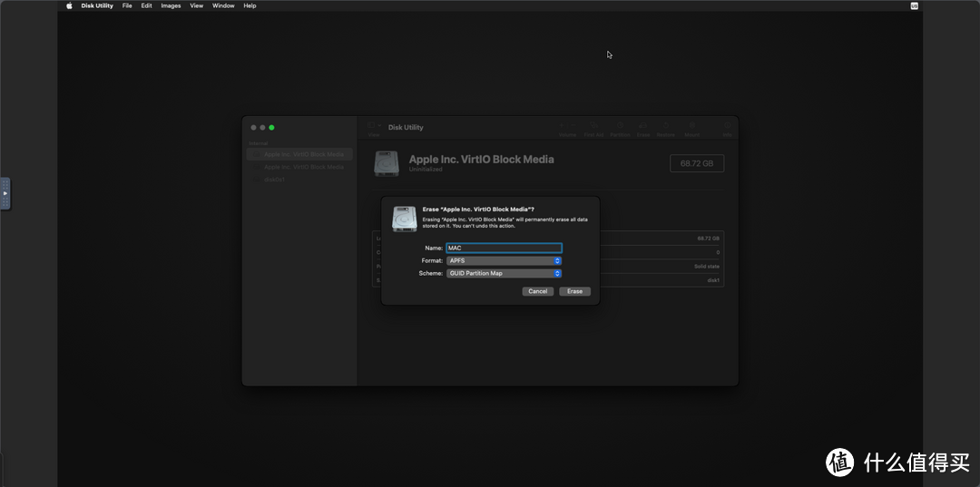The image size is (980, 487).
Task: Click the add Volume plus icon
Action: pos(562,125)
